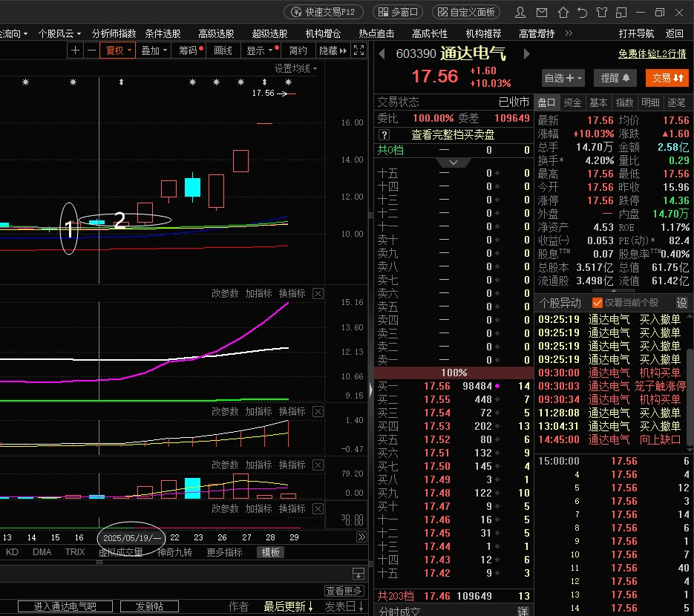The image size is (694, 616).
Task: Click 进入通达电气吧 button
Action: [65, 606]
